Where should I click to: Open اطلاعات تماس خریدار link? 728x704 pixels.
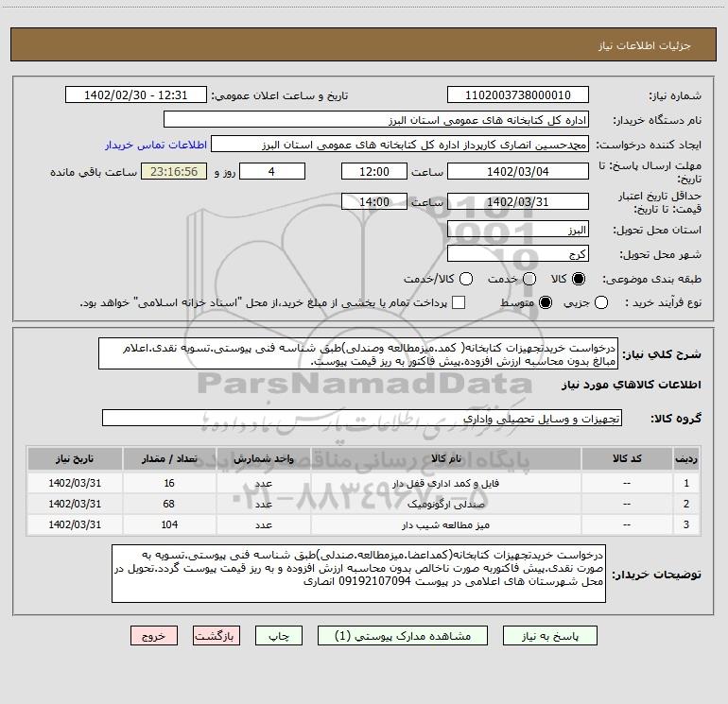(x=156, y=145)
